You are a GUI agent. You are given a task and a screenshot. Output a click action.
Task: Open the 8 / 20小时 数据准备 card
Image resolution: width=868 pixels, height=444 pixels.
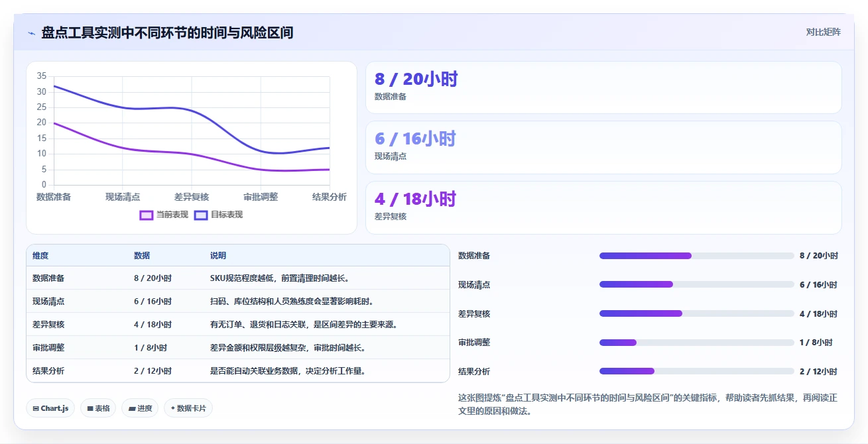[603, 87]
